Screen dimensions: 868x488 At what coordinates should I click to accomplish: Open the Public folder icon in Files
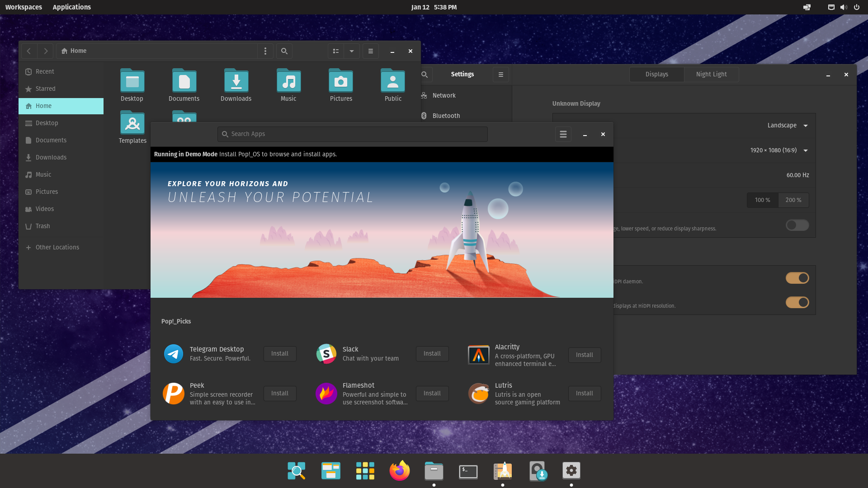[x=393, y=81]
